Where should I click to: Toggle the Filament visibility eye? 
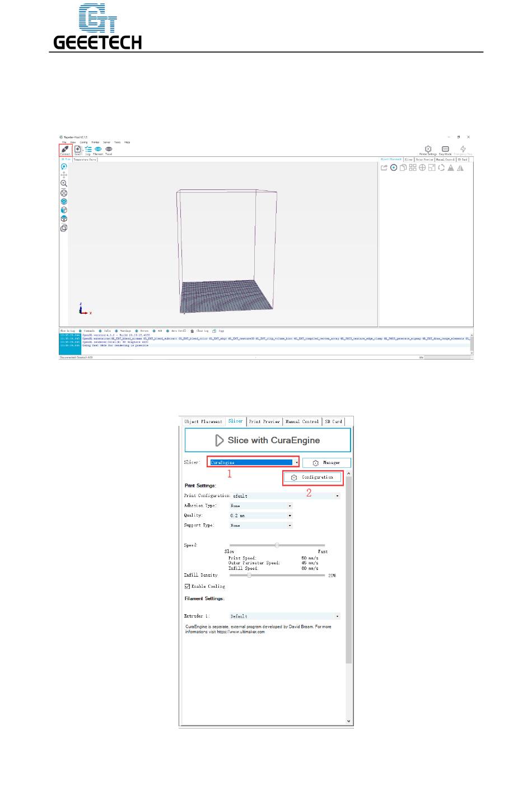[98, 150]
